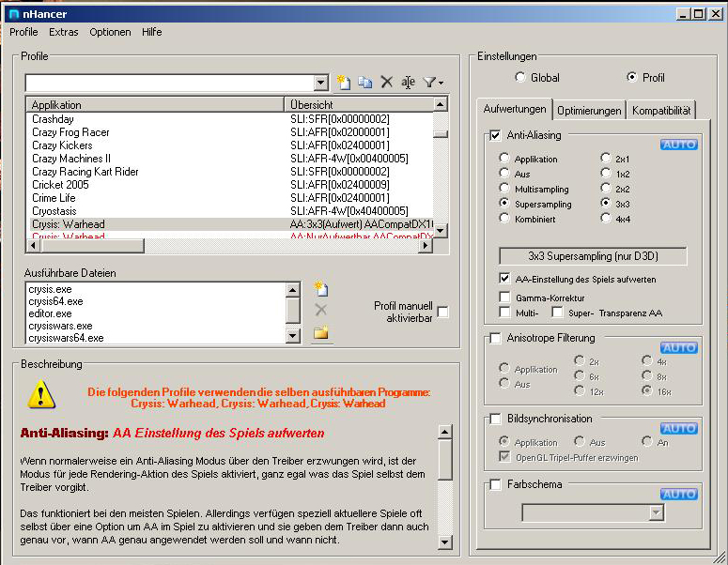Copy the selected profile via the duplicate icon
This screenshot has height=565, width=728.
(x=365, y=82)
